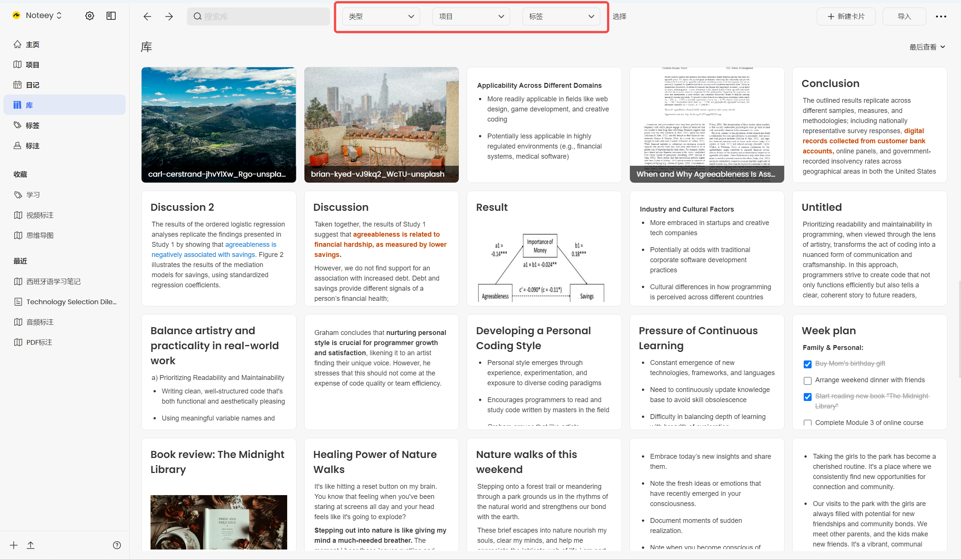Screen dimensions: 961x560
Task: Click the 新建卡片 new card button
Action: pos(846,17)
